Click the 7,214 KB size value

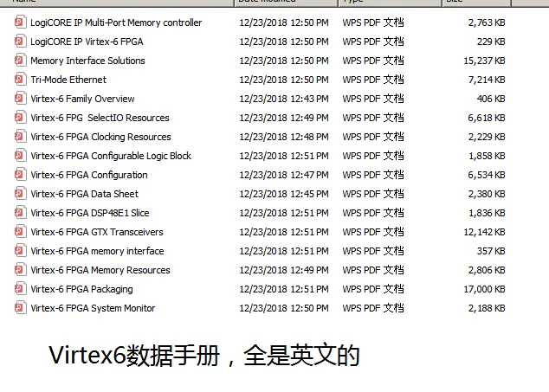[487, 80]
